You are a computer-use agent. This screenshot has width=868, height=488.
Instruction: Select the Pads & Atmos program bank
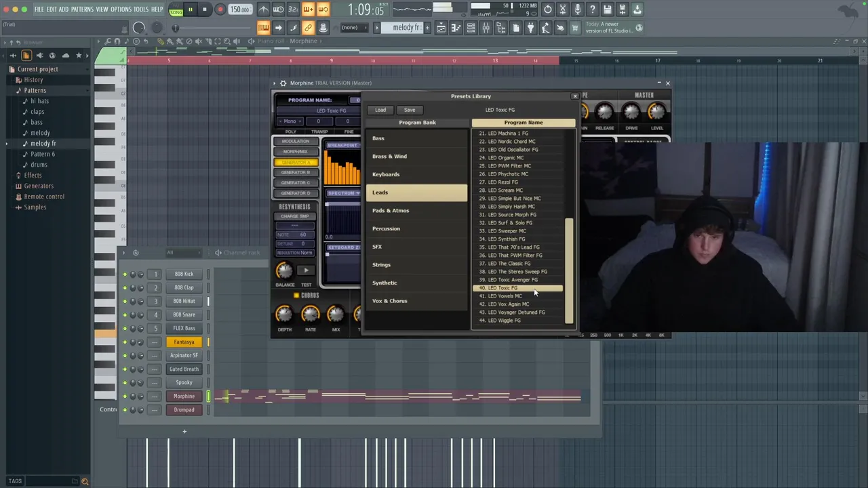pyautogui.click(x=416, y=210)
